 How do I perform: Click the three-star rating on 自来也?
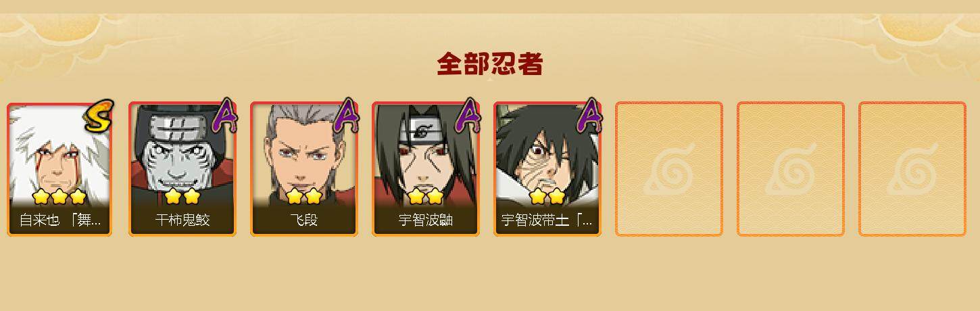[59, 197]
